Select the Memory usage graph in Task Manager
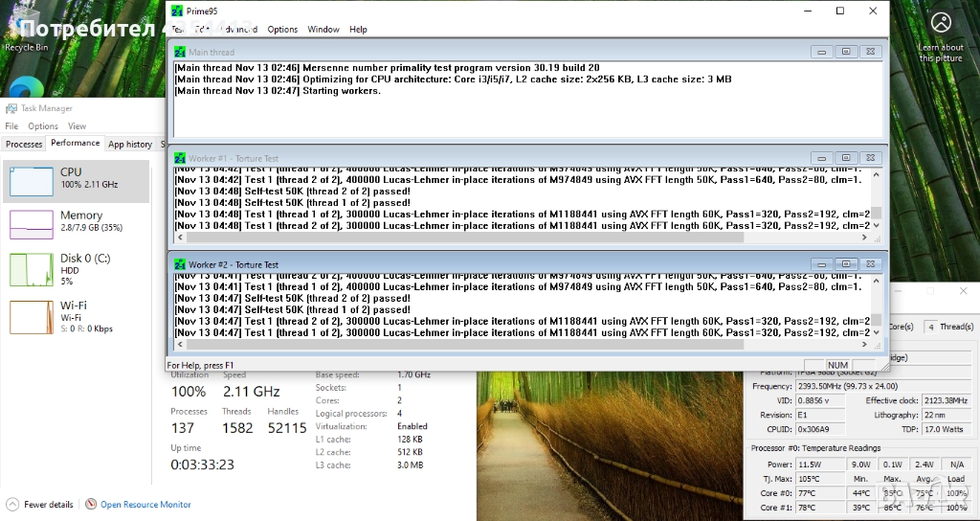This screenshot has width=980, height=521. [x=32, y=224]
